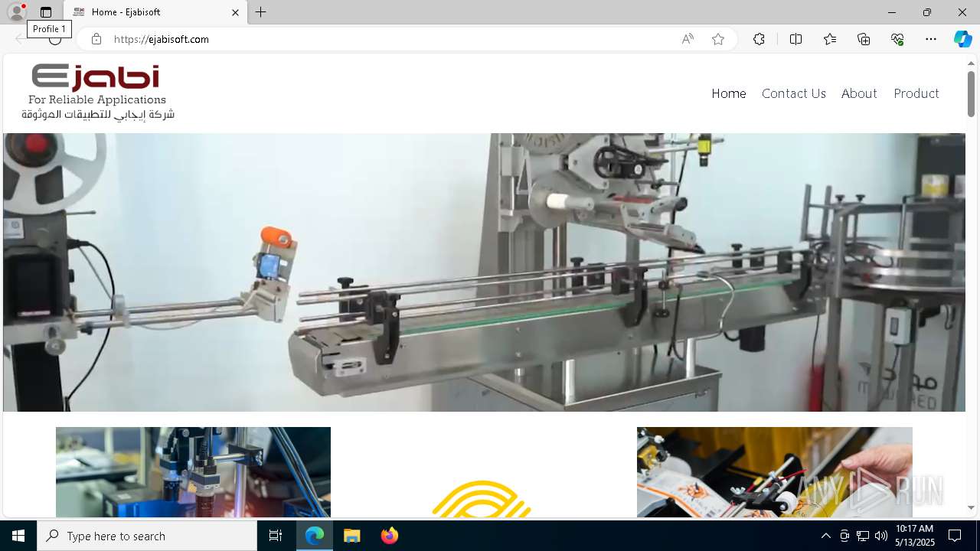The image size is (980, 551).
Task: Open Browser essentials icon
Action: pos(897,39)
